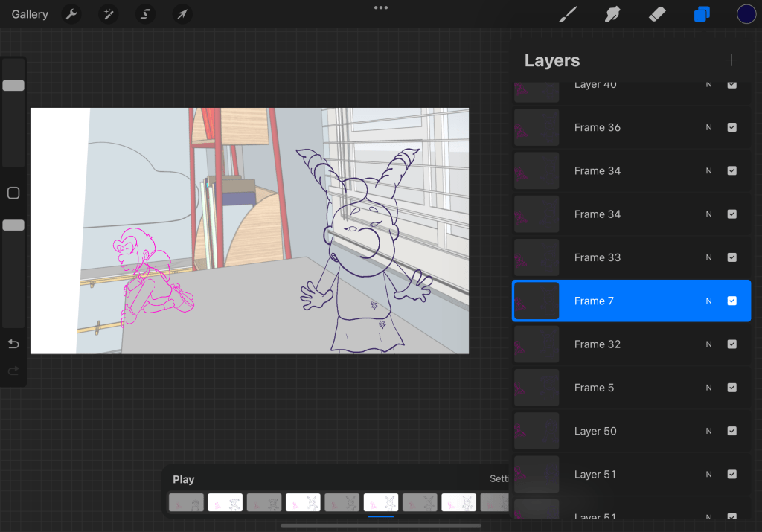Select the Eraser tool

coord(656,14)
